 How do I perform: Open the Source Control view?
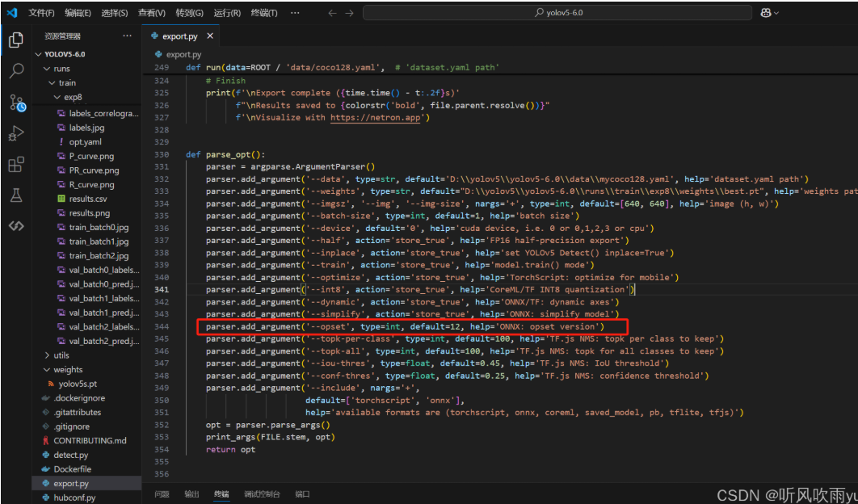16,103
